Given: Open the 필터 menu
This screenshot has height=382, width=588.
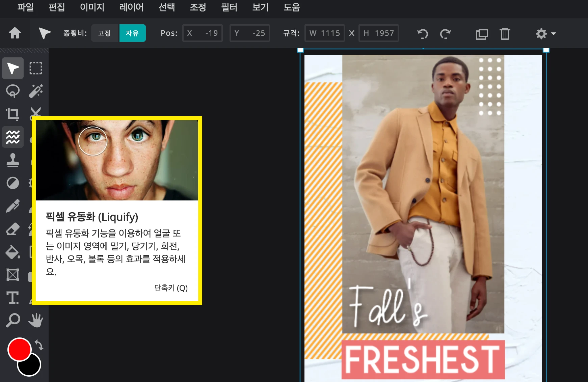Looking at the screenshot, I should [x=229, y=7].
